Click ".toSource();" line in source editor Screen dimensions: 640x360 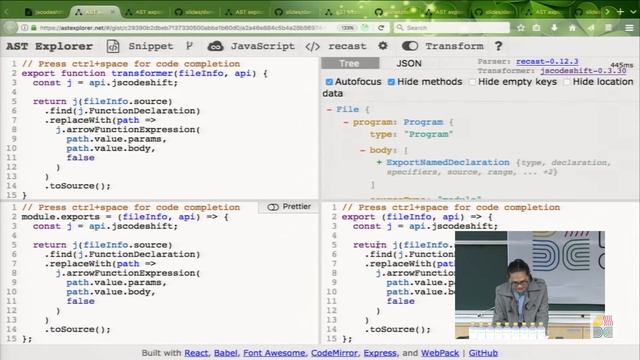[x=78, y=186]
